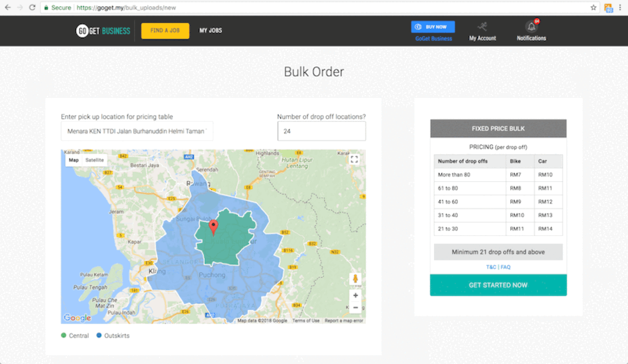Image resolution: width=628 pixels, height=364 pixels.
Task: Click the BUY NOW button
Action: (433, 27)
